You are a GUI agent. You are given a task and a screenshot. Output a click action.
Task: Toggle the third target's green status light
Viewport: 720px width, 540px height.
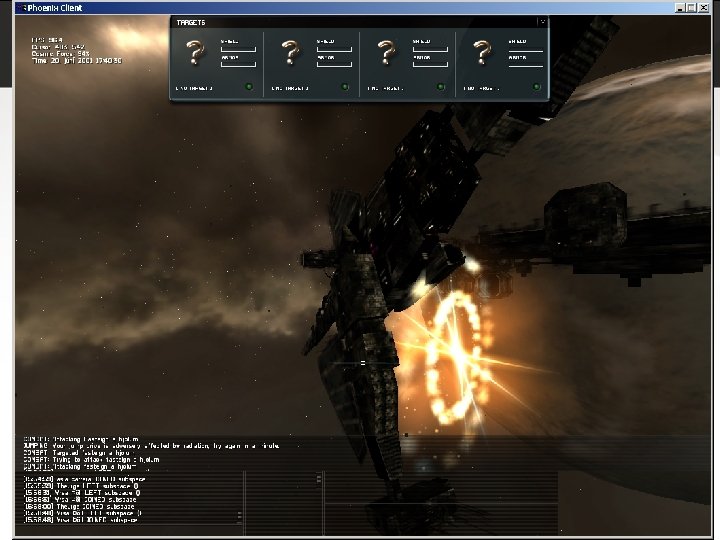441,86
